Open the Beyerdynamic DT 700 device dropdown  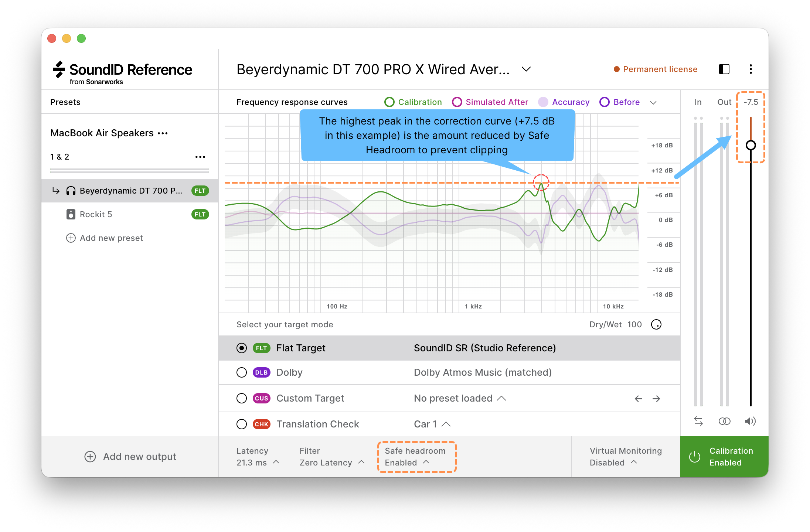(526, 69)
